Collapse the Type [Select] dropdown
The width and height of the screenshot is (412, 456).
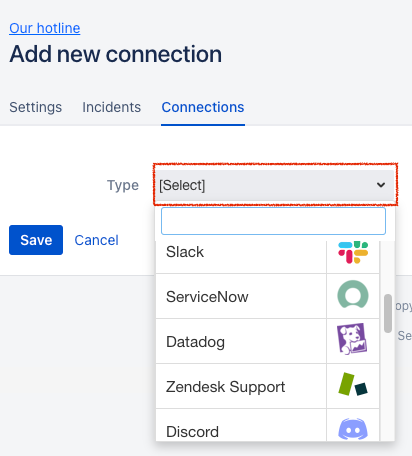[275, 185]
